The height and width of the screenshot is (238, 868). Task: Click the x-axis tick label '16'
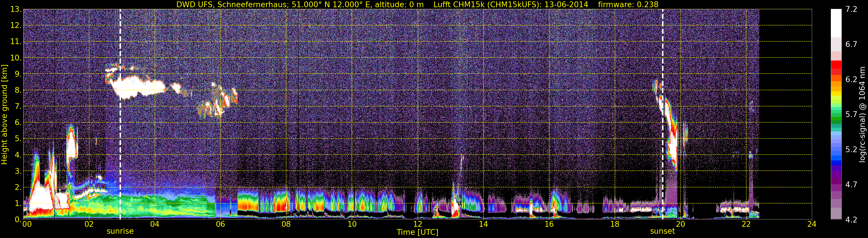pos(549,224)
